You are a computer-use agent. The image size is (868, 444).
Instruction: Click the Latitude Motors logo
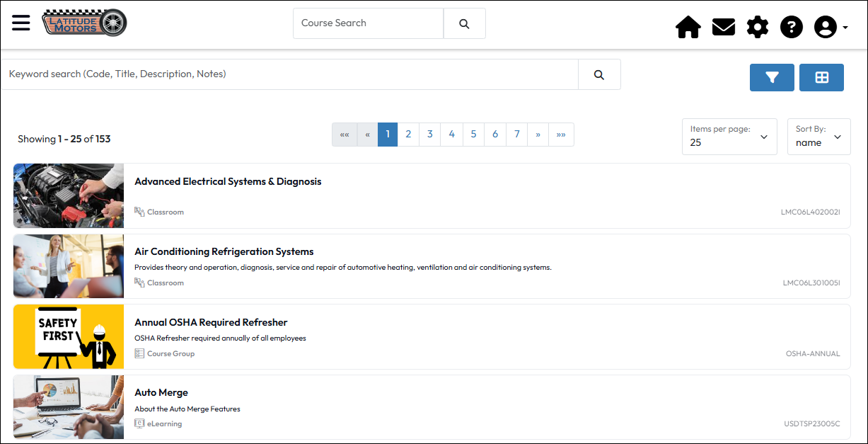(x=84, y=23)
